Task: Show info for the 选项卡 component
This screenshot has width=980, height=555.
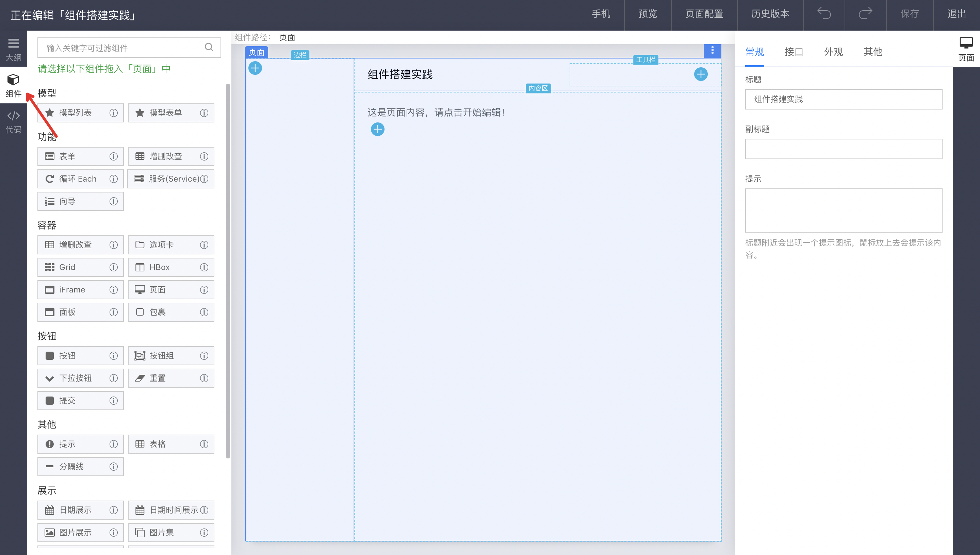Action: point(204,245)
